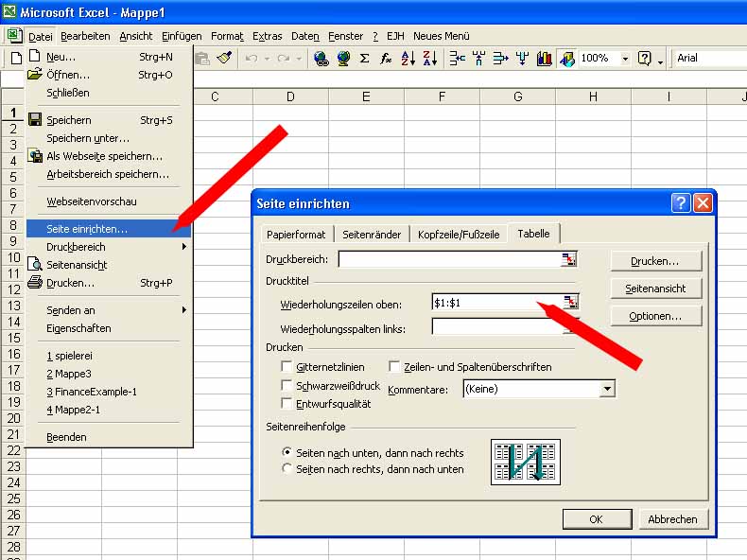Click the Undo arrow icon
Viewport: 747px width, 560px height.
coord(252,59)
